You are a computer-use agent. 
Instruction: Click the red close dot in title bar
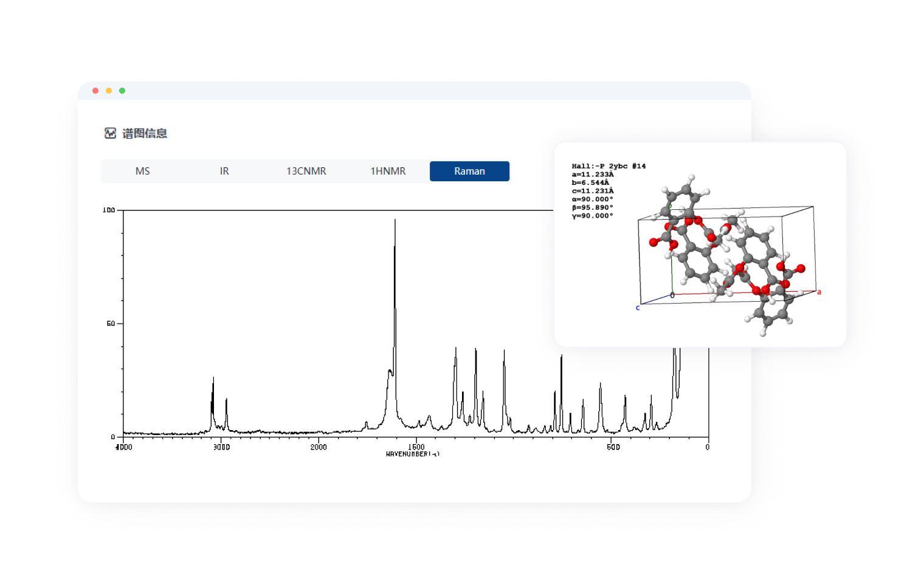[95, 91]
